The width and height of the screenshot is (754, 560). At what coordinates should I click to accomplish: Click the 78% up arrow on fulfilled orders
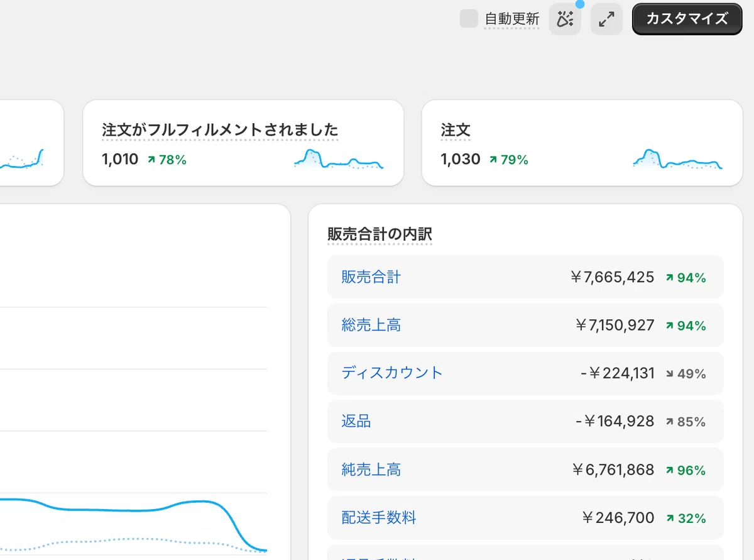point(151,160)
